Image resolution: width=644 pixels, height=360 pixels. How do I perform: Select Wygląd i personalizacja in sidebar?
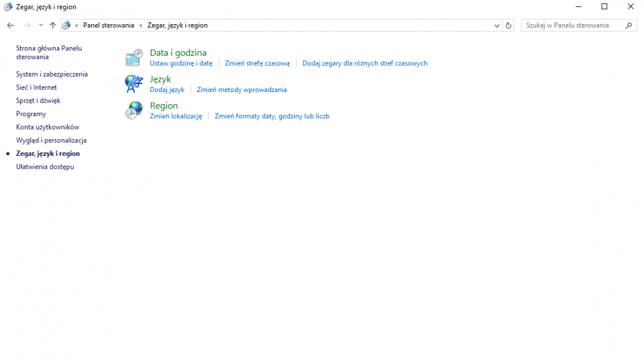pos(51,140)
